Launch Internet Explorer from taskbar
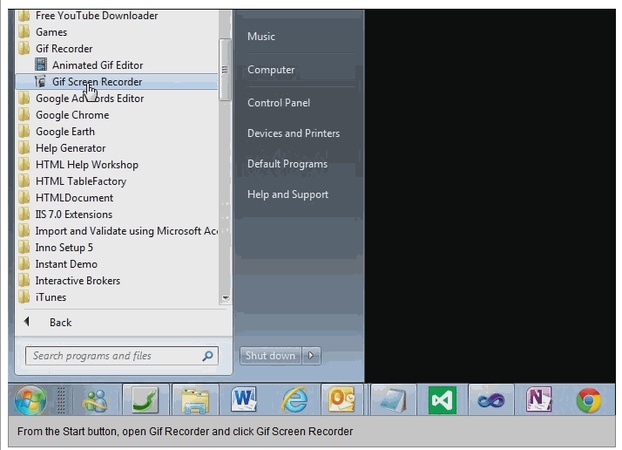This screenshot has height=450, width=622. 294,401
